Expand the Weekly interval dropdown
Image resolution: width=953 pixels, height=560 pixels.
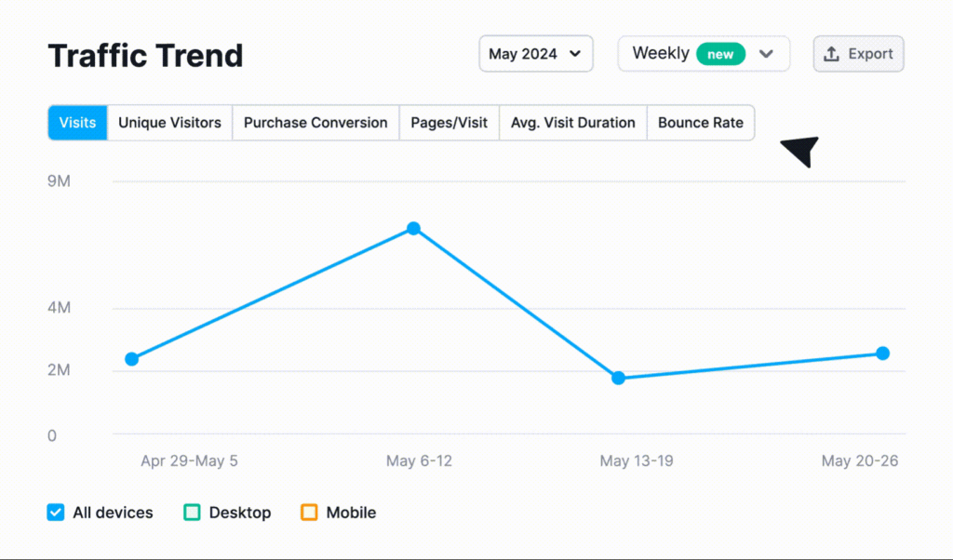pyautogui.click(x=661, y=54)
